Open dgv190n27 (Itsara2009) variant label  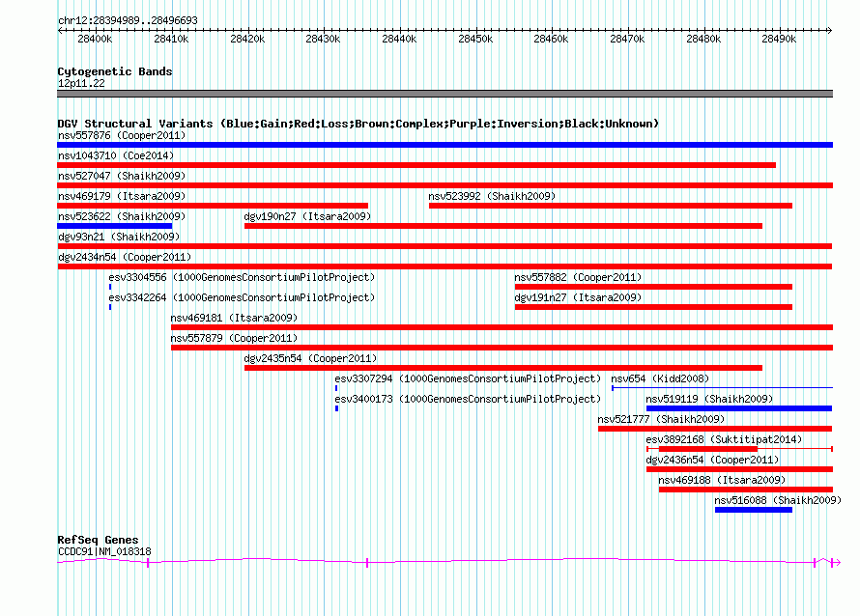coord(307,216)
